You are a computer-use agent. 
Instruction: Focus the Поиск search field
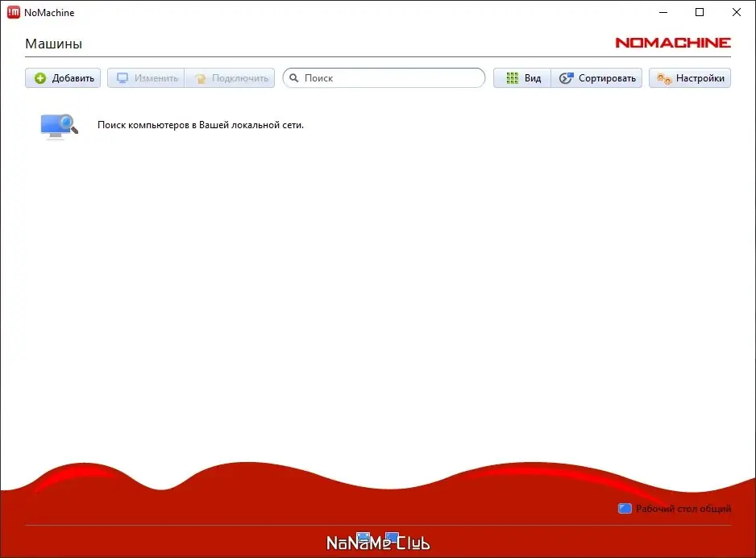[384, 78]
